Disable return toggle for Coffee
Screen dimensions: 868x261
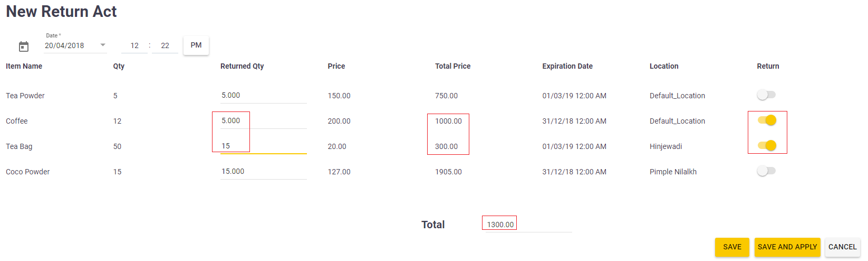(767, 120)
